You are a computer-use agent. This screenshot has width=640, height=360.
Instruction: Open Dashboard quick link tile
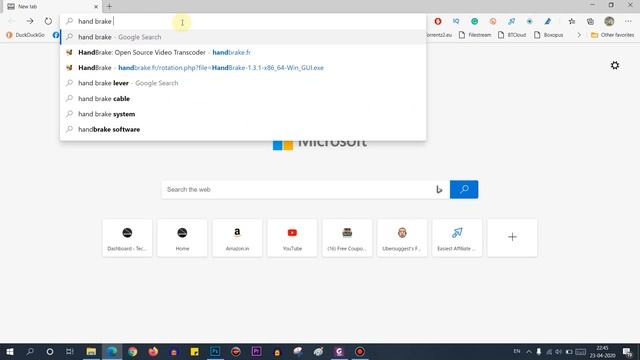(x=127, y=238)
